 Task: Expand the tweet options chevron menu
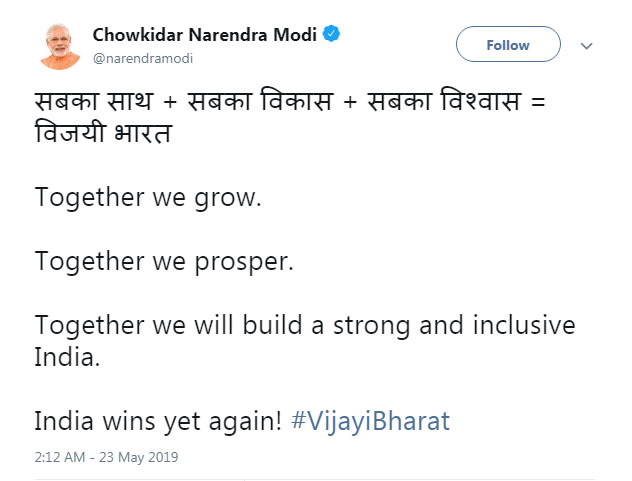587,46
